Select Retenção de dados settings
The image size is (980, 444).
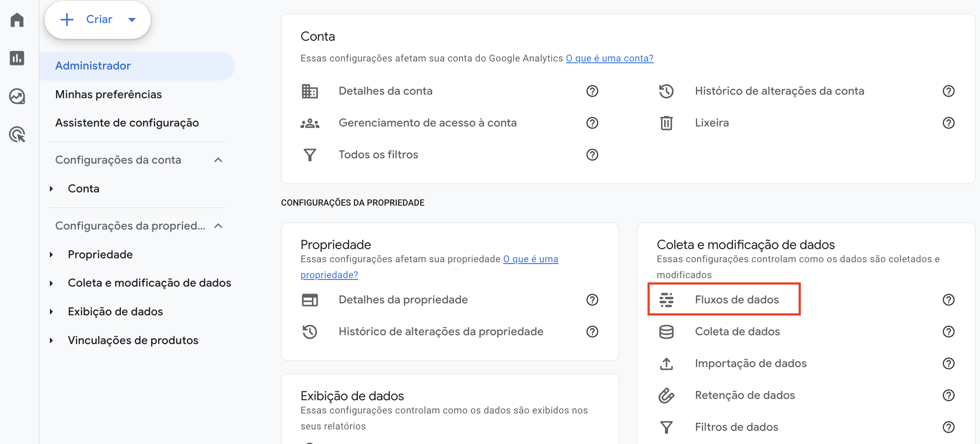[x=745, y=395]
